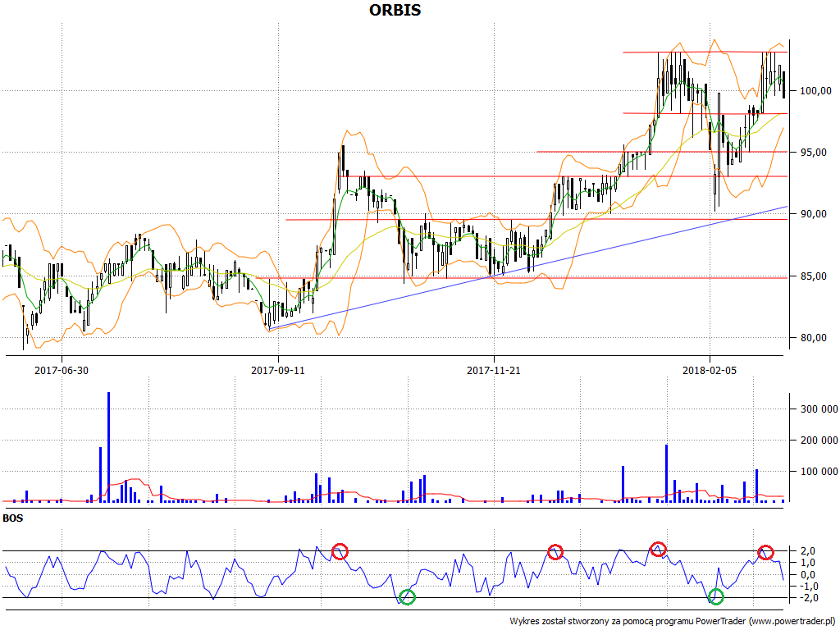Click the 90,00 price axis label
Viewport: 840px width, 630px height.
click(814, 214)
